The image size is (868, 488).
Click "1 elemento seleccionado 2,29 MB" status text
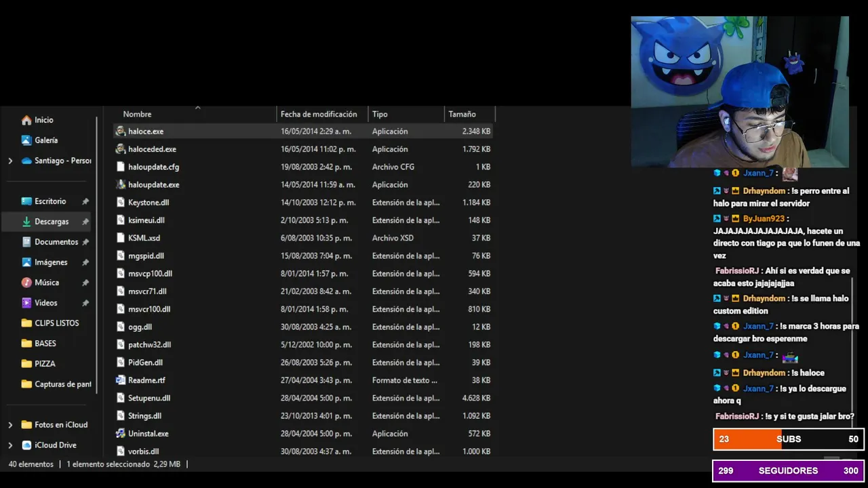coord(123,464)
